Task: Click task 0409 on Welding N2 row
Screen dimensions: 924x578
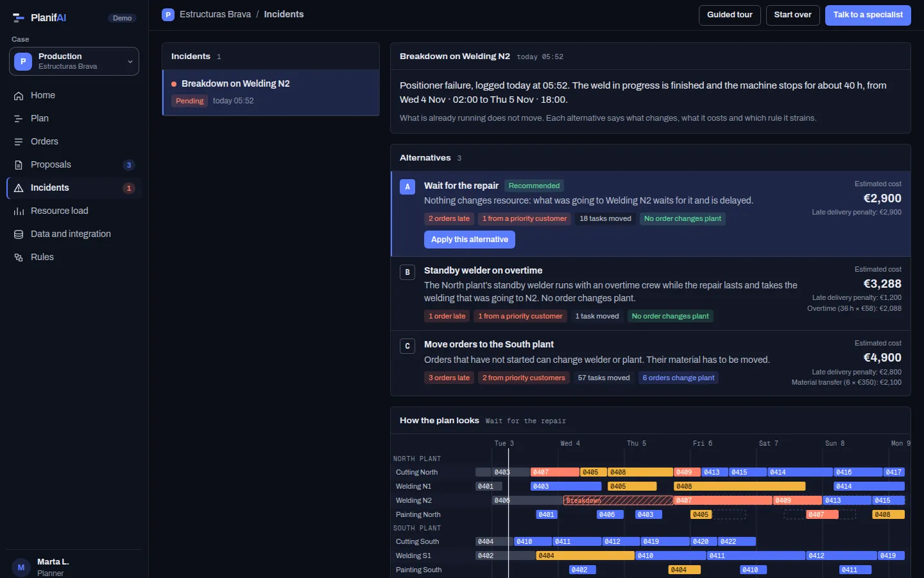Action: click(x=798, y=500)
